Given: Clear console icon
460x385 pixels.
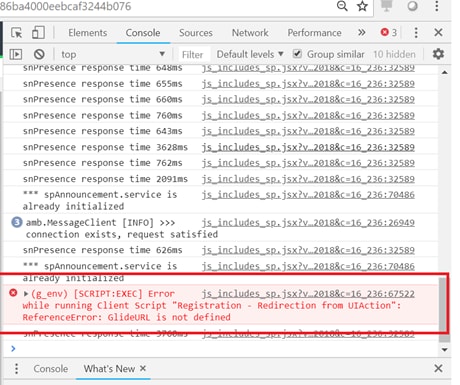Looking at the screenshot, I should point(39,54).
